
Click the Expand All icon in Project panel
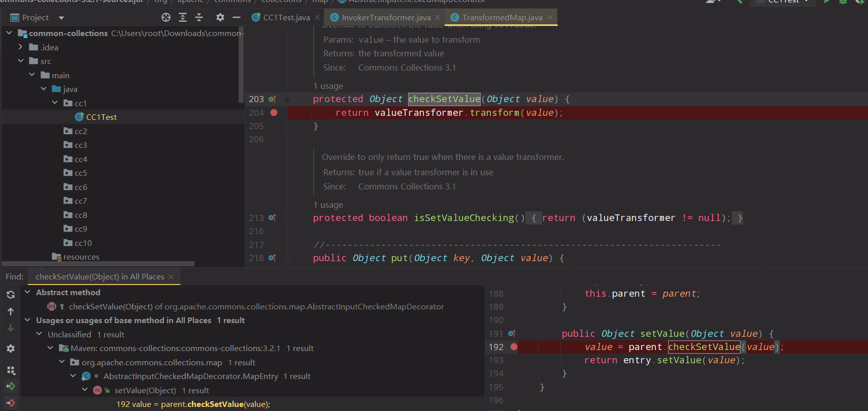click(183, 17)
